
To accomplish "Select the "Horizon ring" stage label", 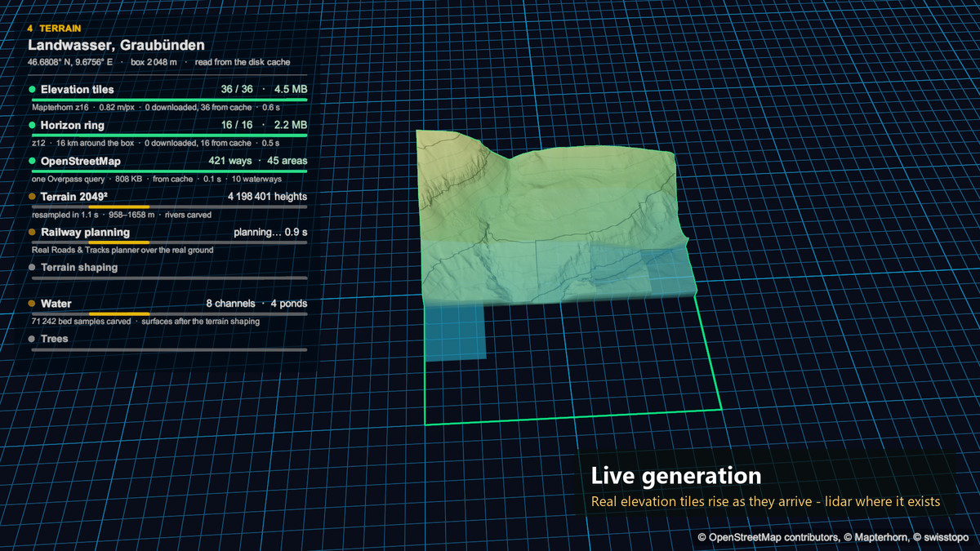I will pyautogui.click(x=73, y=125).
